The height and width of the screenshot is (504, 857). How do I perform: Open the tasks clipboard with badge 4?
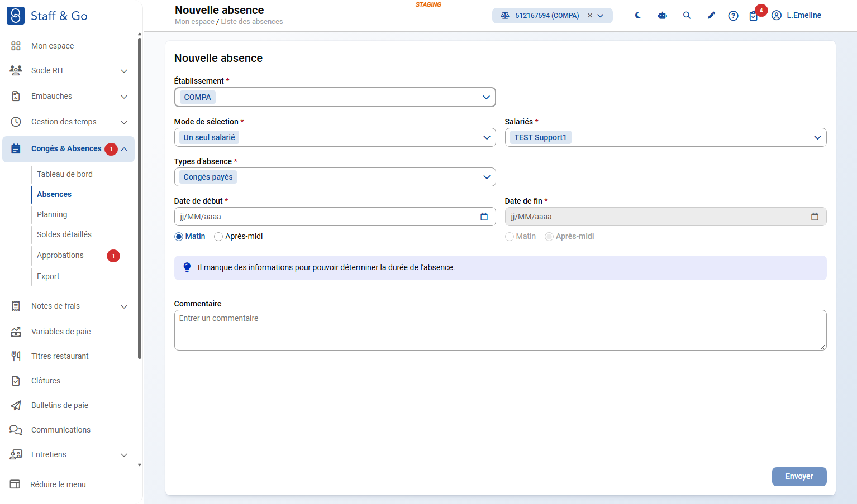[x=754, y=16]
